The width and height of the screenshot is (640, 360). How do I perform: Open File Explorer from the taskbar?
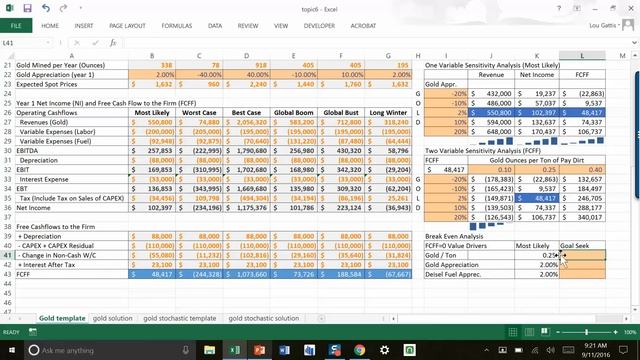pos(209,350)
